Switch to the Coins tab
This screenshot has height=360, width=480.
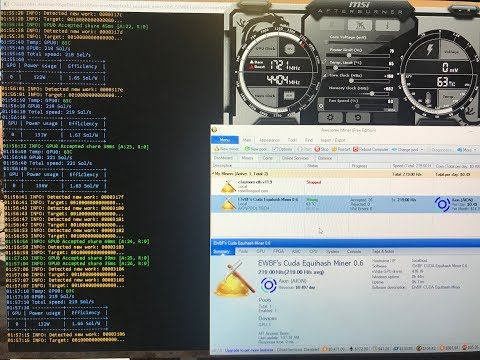(x=268, y=158)
